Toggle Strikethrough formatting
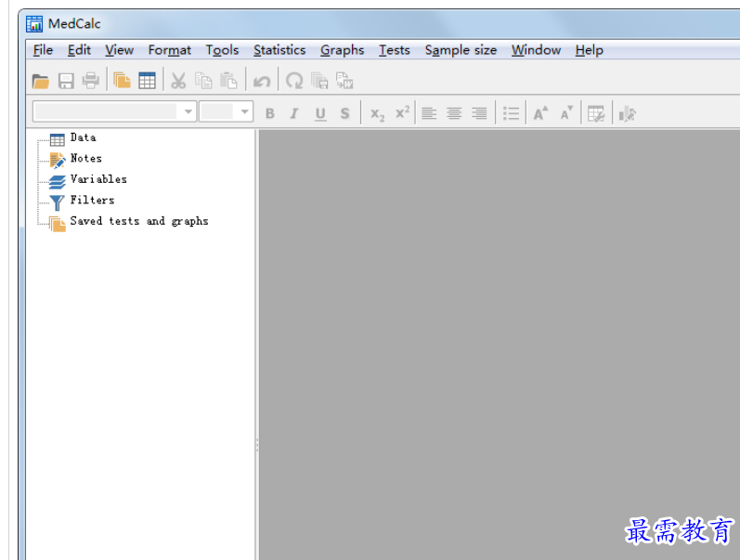This screenshot has width=740, height=560. [345, 114]
